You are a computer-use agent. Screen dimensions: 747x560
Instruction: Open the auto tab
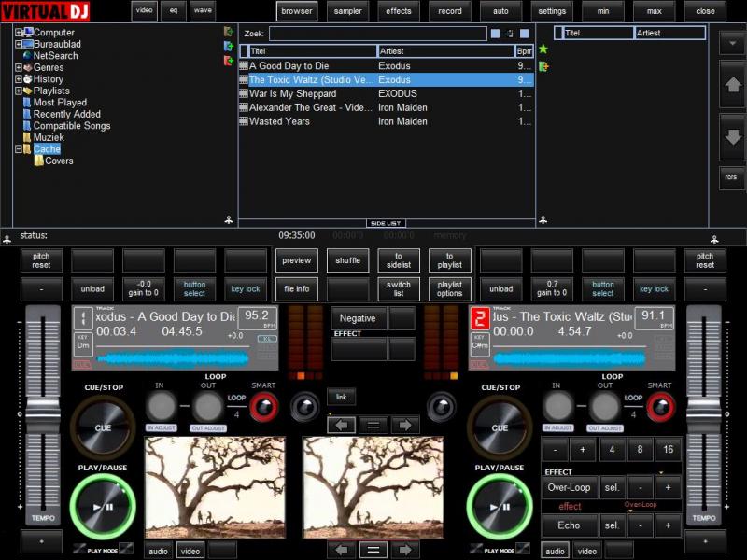pyautogui.click(x=500, y=11)
